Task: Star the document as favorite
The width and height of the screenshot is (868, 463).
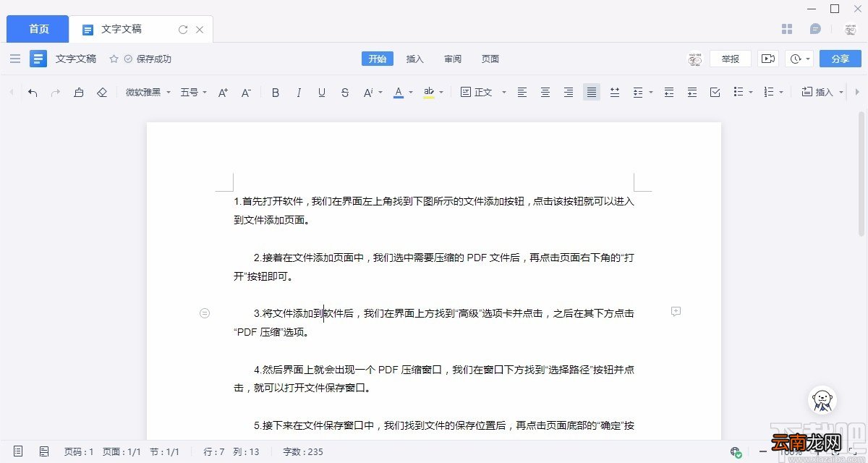Action: pos(114,59)
